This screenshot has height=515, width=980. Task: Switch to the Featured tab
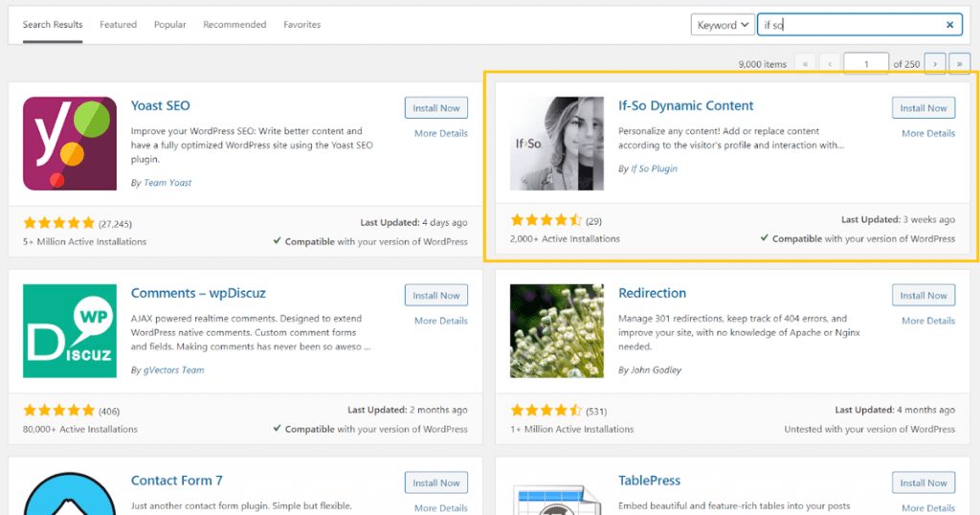[118, 24]
